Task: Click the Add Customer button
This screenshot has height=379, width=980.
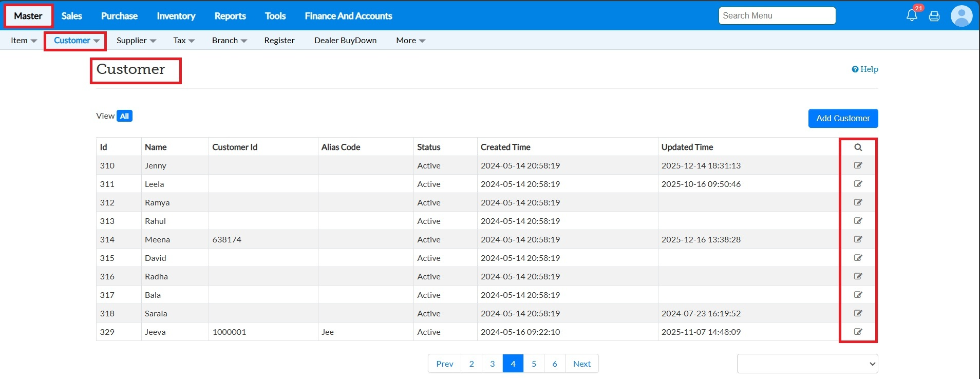Action: pyautogui.click(x=843, y=118)
